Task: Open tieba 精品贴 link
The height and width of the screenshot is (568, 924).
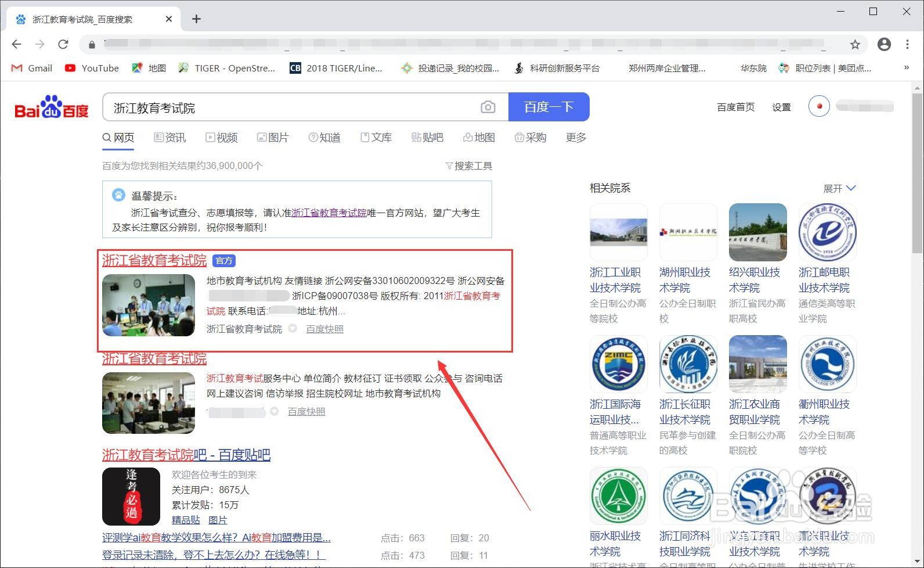Action: pyautogui.click(x=186, y=520)
